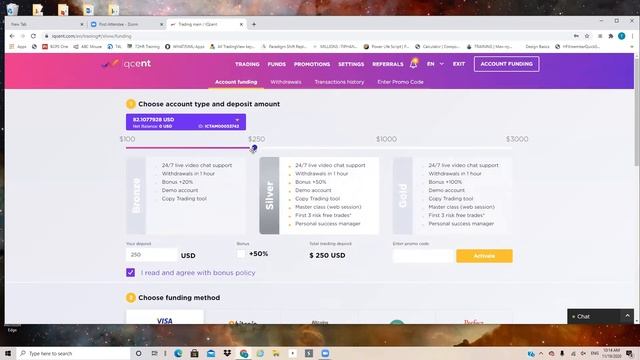Open the USD account selector dropdown
The width and height of the screenshot is (640, 360).
pos(186,122)
